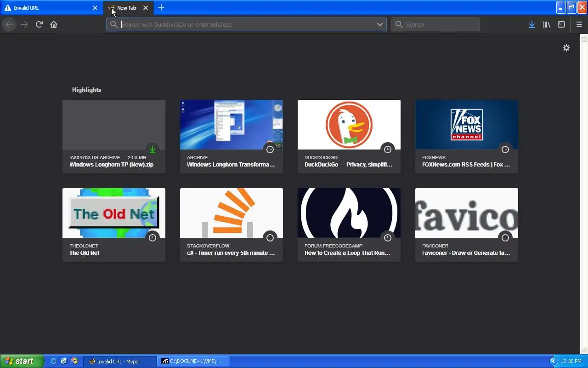Click 'How to Create a Loop That Run...' title
The image size is (588, 368).
tap(347, 253)
